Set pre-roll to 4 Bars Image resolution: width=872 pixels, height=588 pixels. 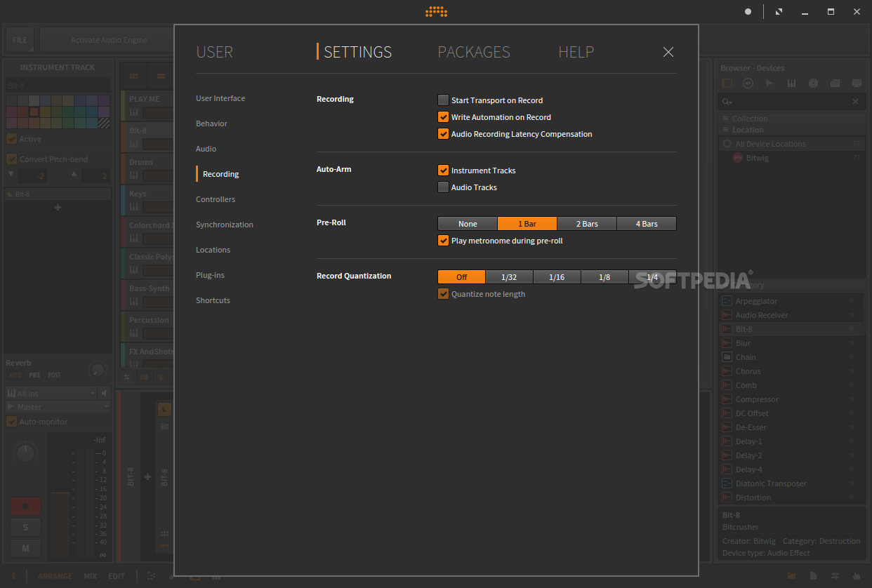[x=647, y=224]
